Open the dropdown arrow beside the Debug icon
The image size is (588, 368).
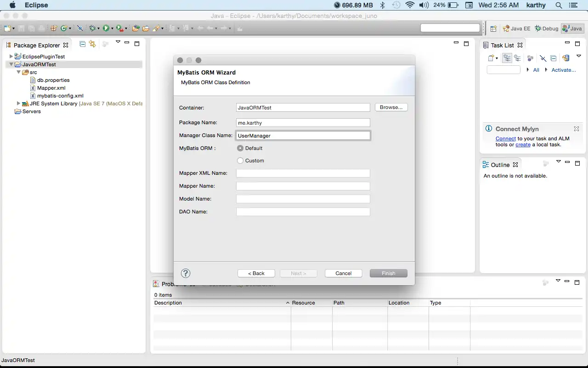(x=98, y=29)
